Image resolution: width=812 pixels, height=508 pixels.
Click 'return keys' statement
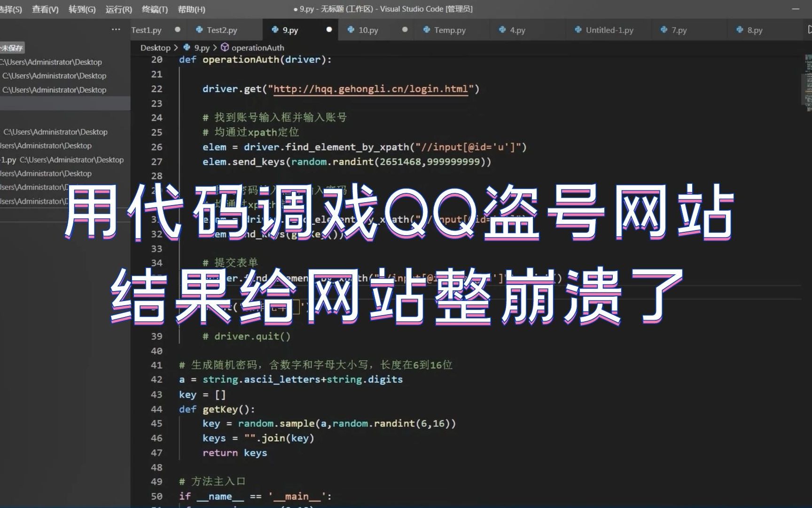point(234,452)
